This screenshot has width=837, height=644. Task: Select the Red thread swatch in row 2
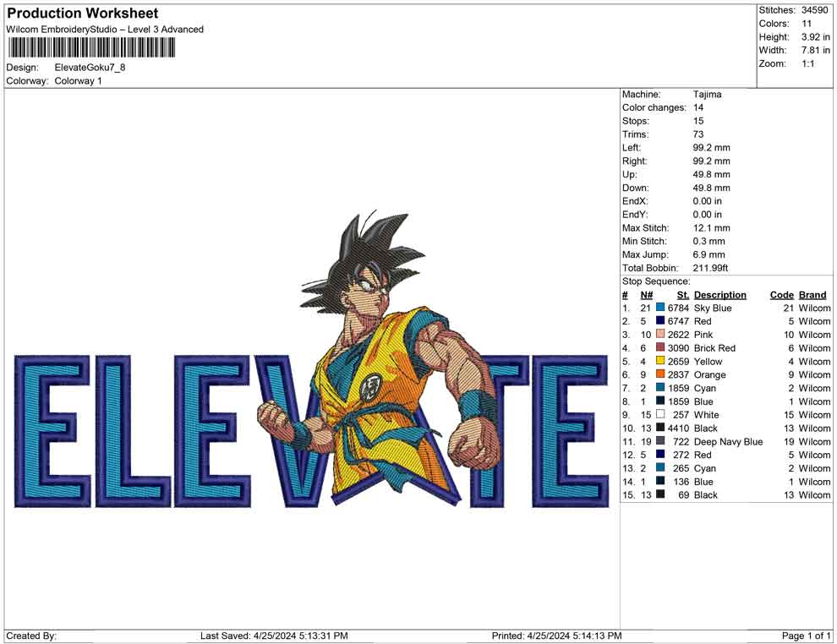click(x=659, y=321)
